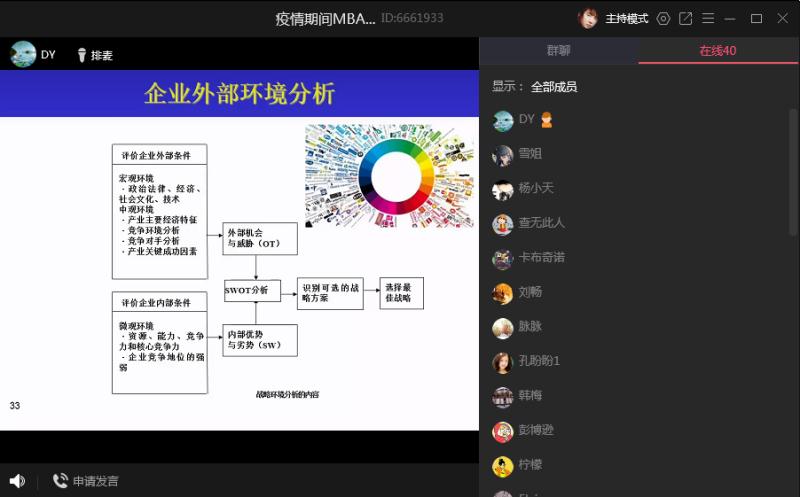This screenshot has height=497, width=800.
Task: Click the DY presenter avatar above slide
Action: pyautogui.click(x=22, y=55)
